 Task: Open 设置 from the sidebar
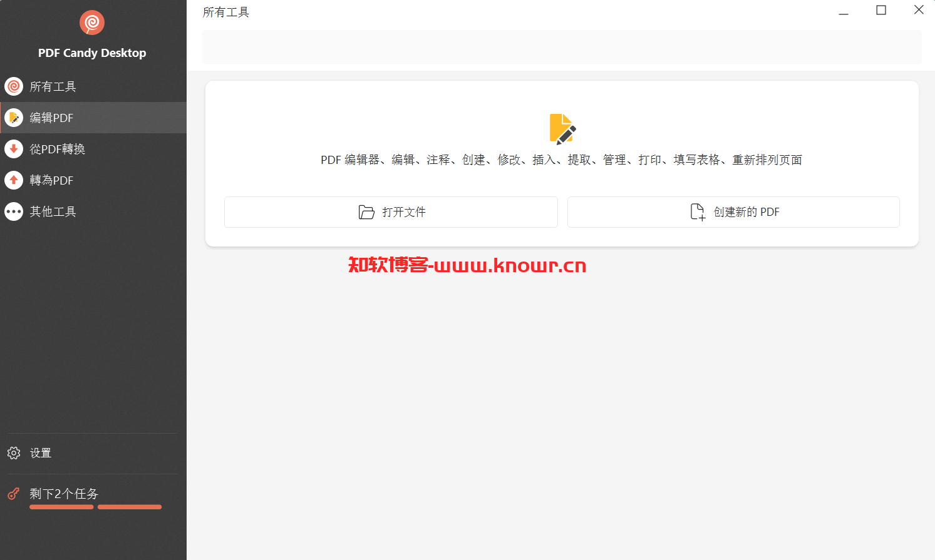(93, 453)
